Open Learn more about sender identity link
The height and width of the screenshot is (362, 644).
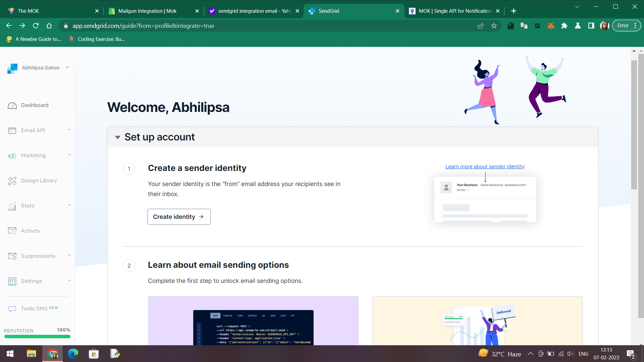(x=485, y=167)
